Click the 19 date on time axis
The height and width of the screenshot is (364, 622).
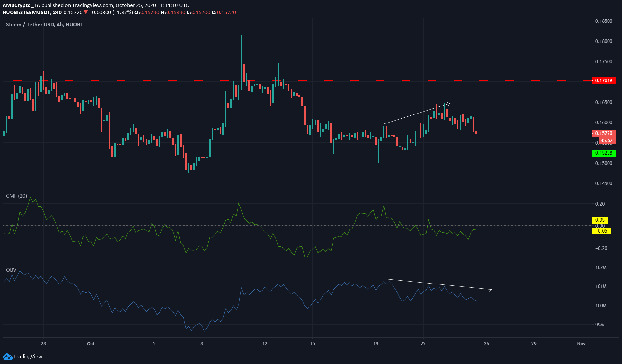click(x=376, y=344)
